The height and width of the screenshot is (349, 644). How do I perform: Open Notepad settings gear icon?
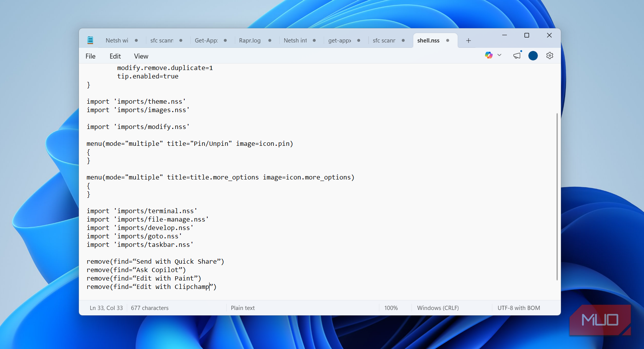550,56
